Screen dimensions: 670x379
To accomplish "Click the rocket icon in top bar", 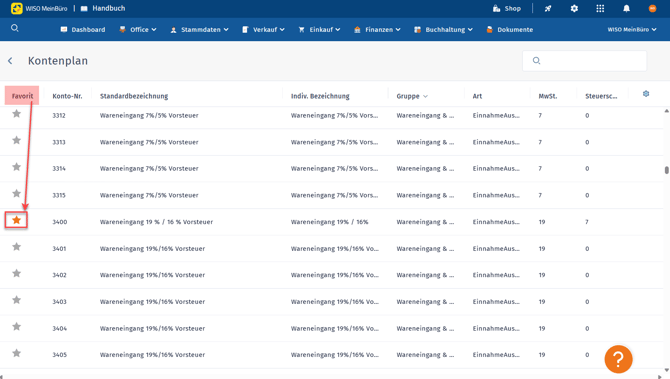I will (548, 9).
